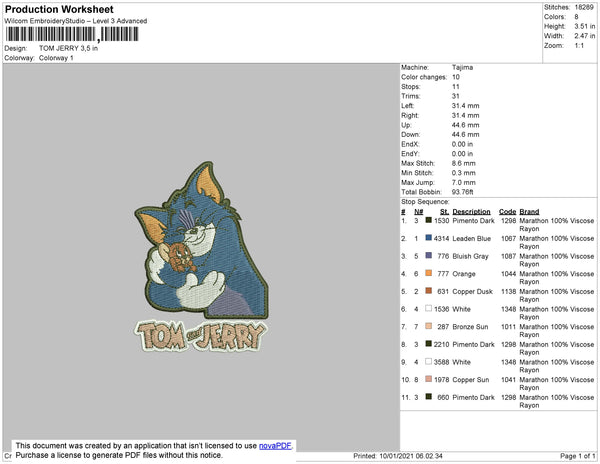
Task: Open the novaPDF link
Action: tap(275, 446)
